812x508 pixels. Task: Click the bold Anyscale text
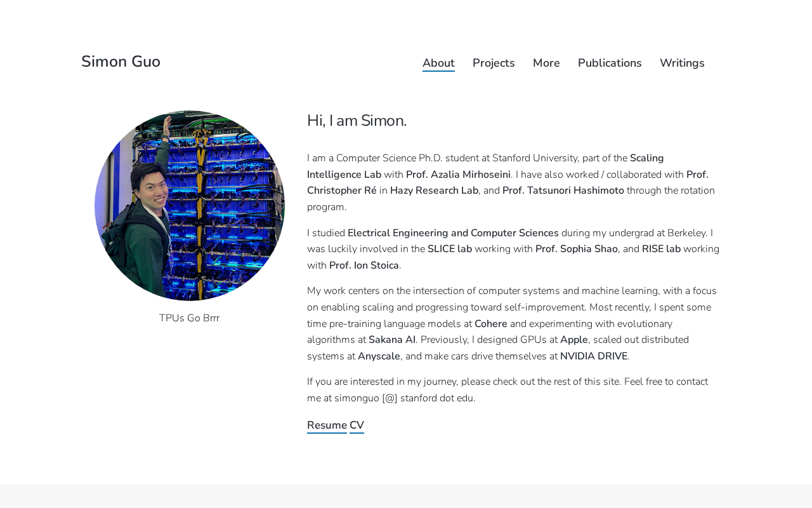point(379,356)
